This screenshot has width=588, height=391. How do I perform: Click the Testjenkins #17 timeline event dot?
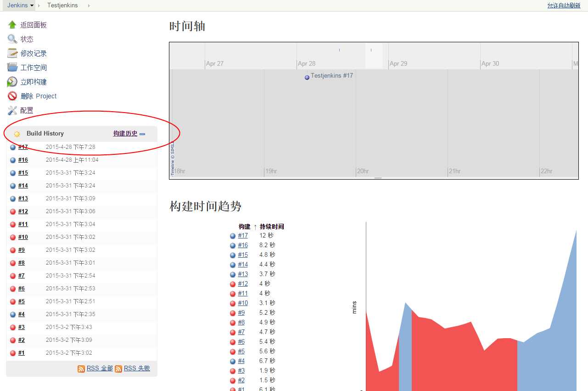pos(307,78)
